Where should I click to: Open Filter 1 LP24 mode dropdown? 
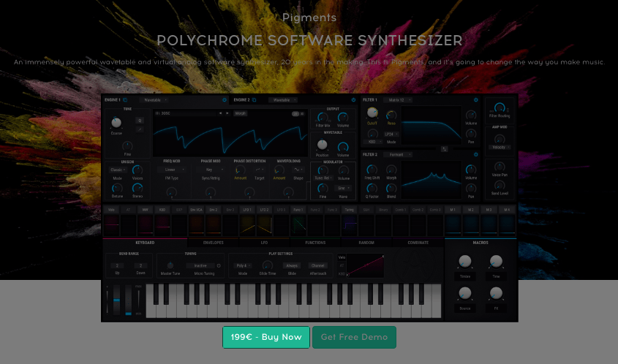click(391, 134)
